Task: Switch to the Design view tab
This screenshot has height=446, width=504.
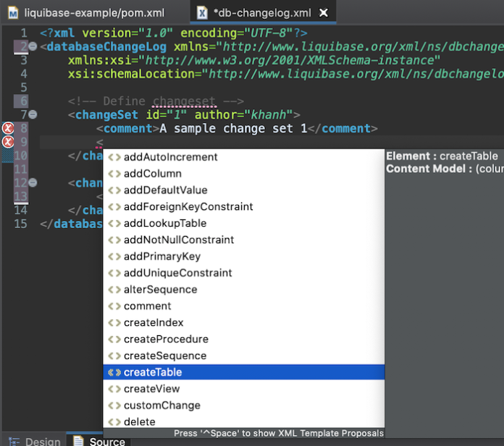Action: 34,441
